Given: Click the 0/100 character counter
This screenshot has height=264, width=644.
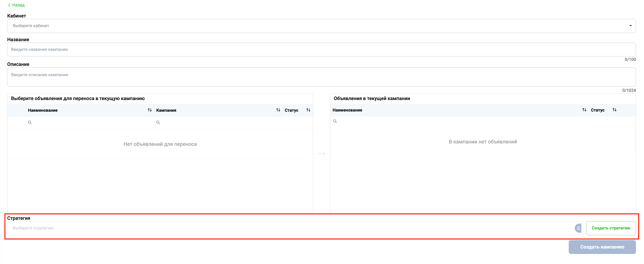Looking at the screenshot, I should click(x=630, y=59).
